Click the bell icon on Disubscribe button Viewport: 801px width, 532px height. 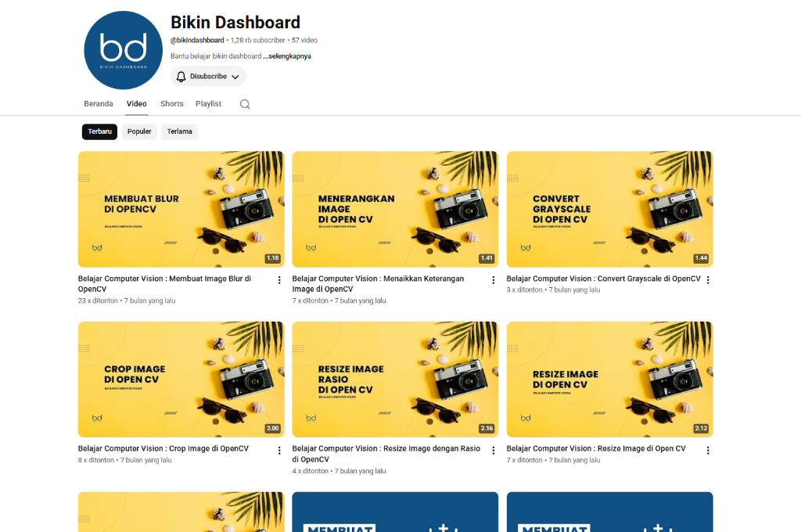pos(181,77)
